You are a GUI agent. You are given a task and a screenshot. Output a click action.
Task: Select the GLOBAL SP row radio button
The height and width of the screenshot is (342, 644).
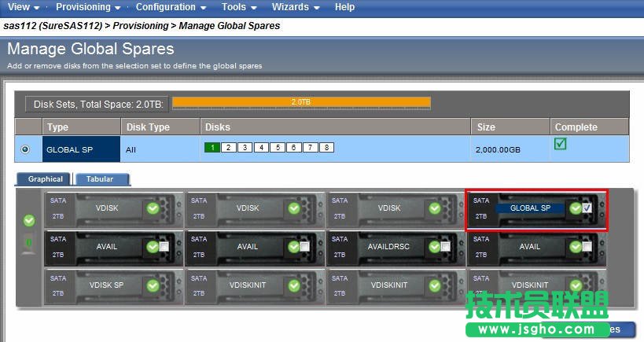coord(27,149)
